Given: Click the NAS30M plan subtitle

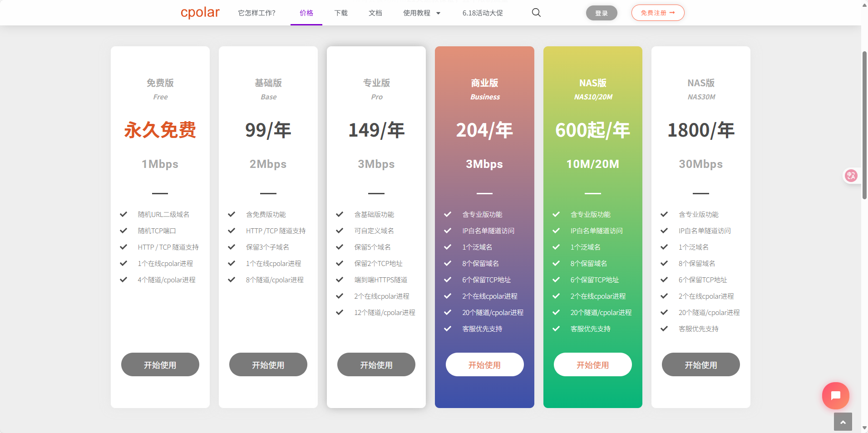Looking at the screenshot, I should pos(701,97).
